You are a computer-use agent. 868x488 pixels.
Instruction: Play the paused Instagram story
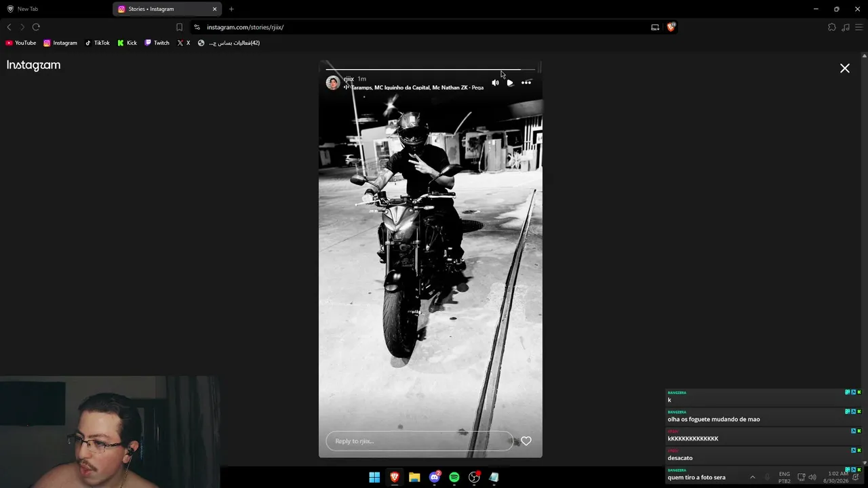point(510,83)
